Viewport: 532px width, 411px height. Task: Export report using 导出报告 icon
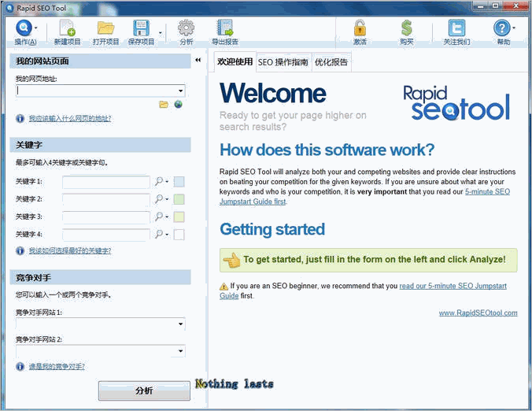click(x=225, y=28)
